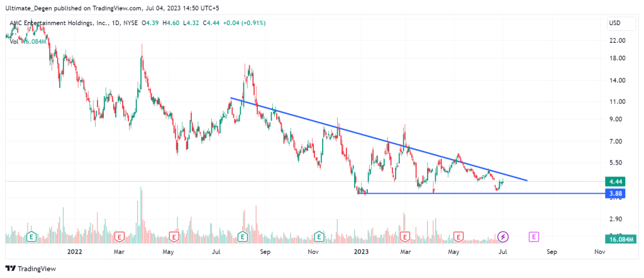
Task: Click the last Nov label on time axis
Action: [600, 252]
